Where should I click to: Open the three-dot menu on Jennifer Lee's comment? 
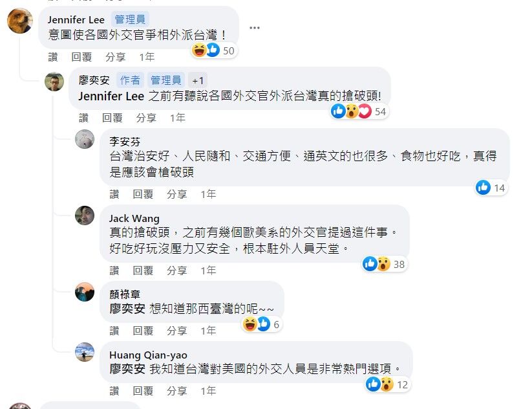click(x=255, y=28)
